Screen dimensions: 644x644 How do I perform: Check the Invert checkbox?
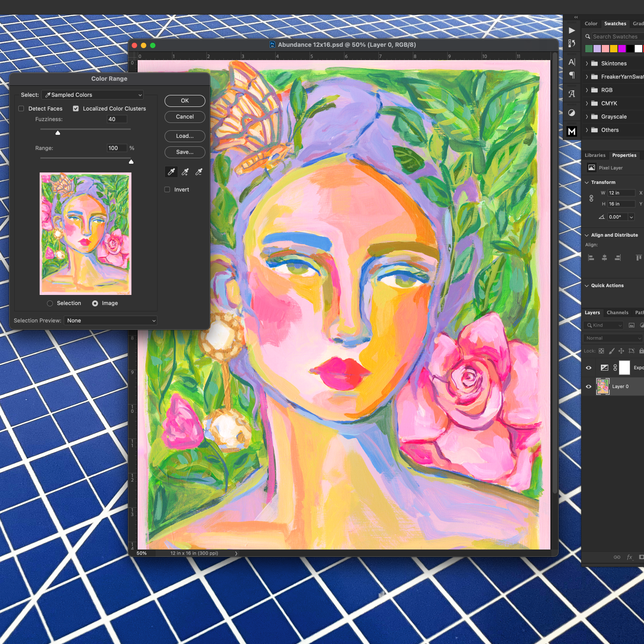[167, 189]
